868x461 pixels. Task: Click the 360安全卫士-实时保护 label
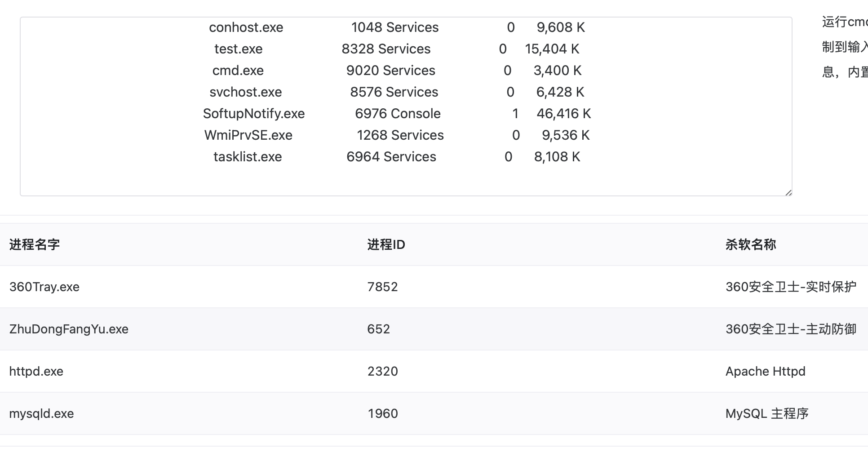tap(791, 287)
